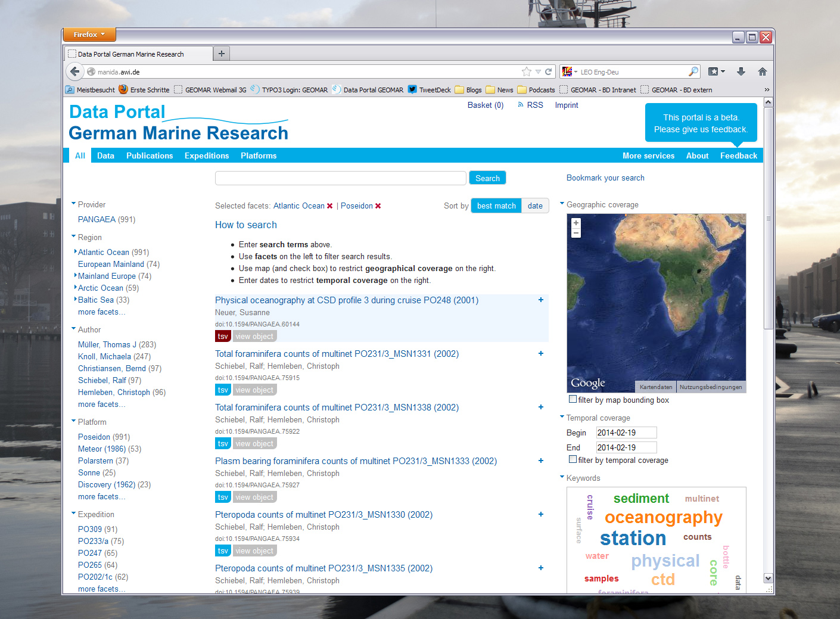Click the Firefox downloads arrow icon
The image size is (840, 619).
click(x=741, y=71)
